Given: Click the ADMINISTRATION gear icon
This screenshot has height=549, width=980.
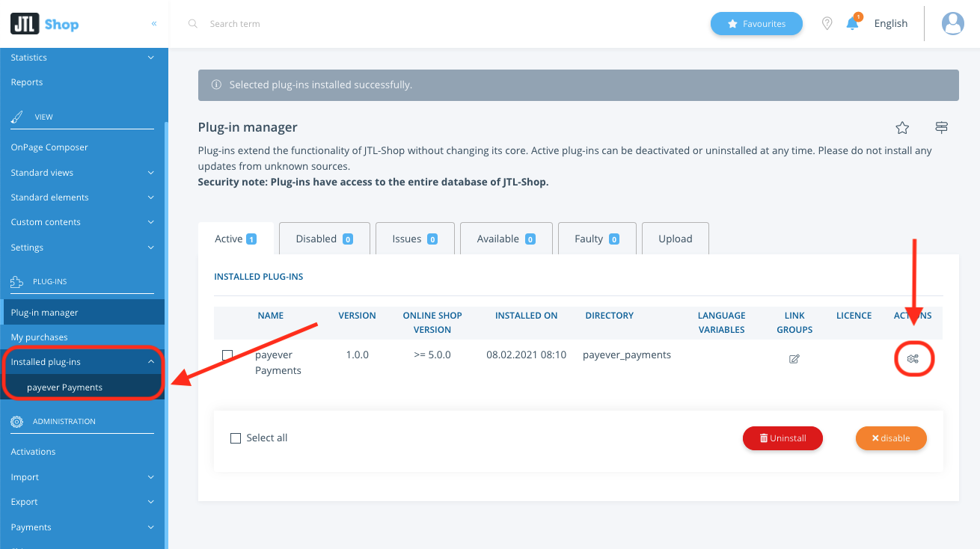Looking at the screenshot, I should coord(17,422).
